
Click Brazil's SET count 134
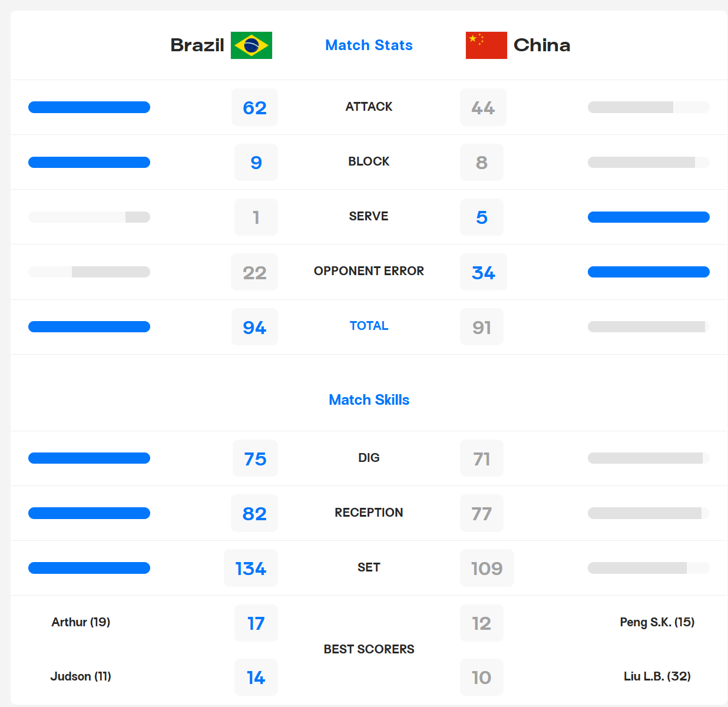tap(251, 568)
